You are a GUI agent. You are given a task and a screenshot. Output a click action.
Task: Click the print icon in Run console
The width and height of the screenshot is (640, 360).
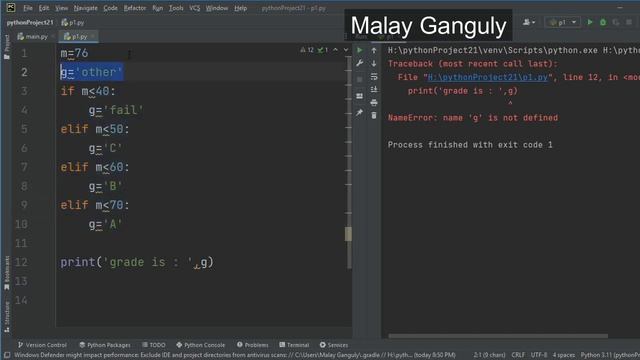(374, 102)
